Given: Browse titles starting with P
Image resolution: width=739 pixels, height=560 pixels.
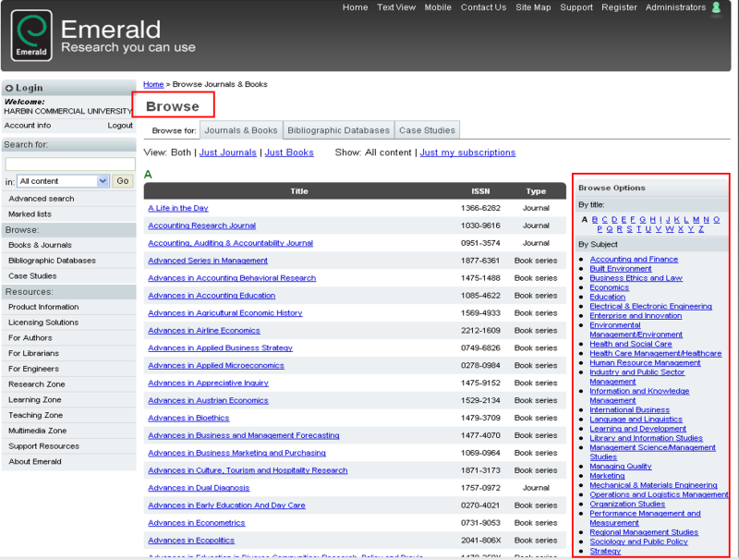Looking at the screenshot, I should click(600, 229).
